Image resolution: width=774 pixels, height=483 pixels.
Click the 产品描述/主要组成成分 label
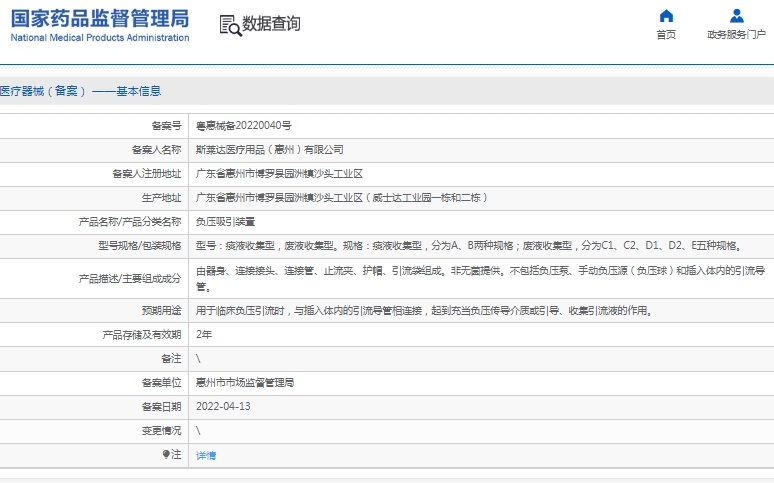[130, 279]
